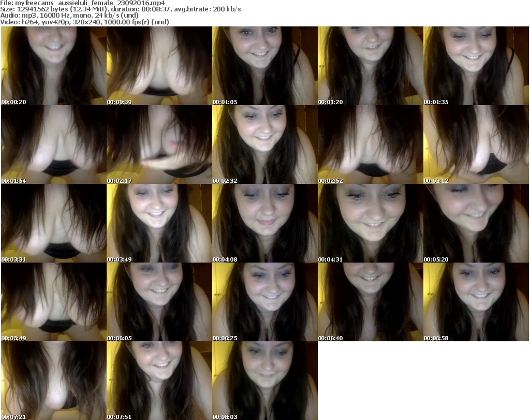530x420 pixels.
Task: Click the thumbnail labeled 00:06:40
Action: [x=370, y=302]
